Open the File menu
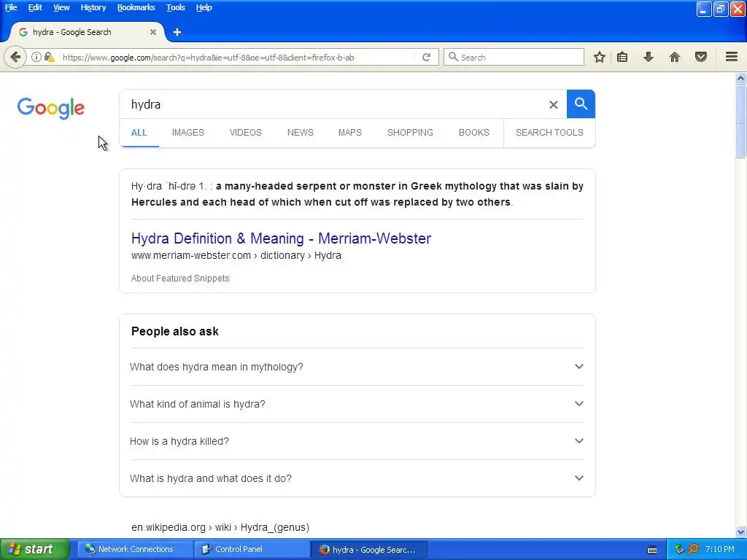The width and height of the screenshot is (747, 560). pos(11,7)
